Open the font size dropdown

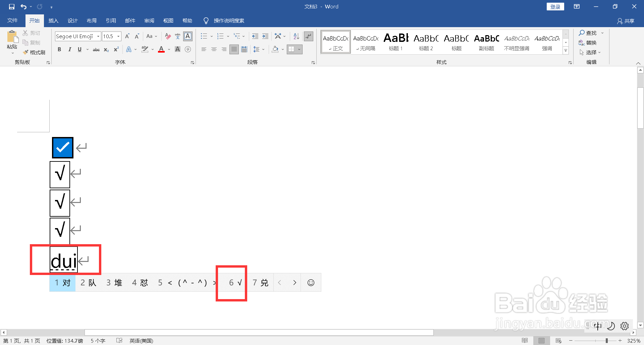click(x=118, y=36)
